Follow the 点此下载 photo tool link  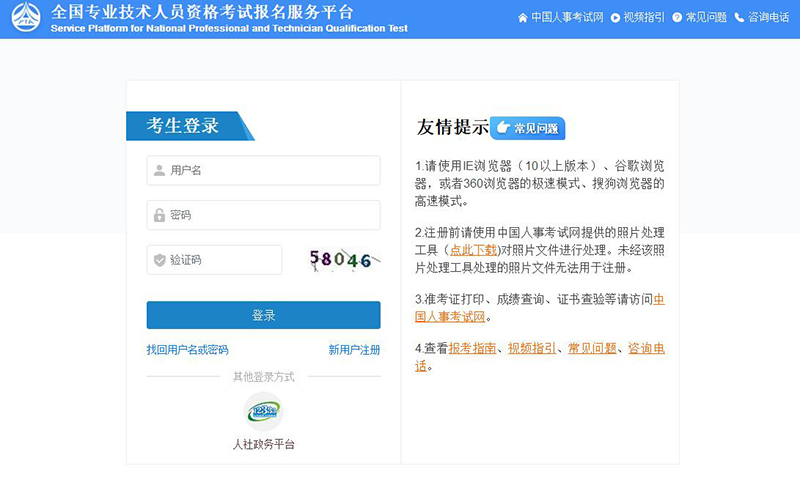point(473,250)
